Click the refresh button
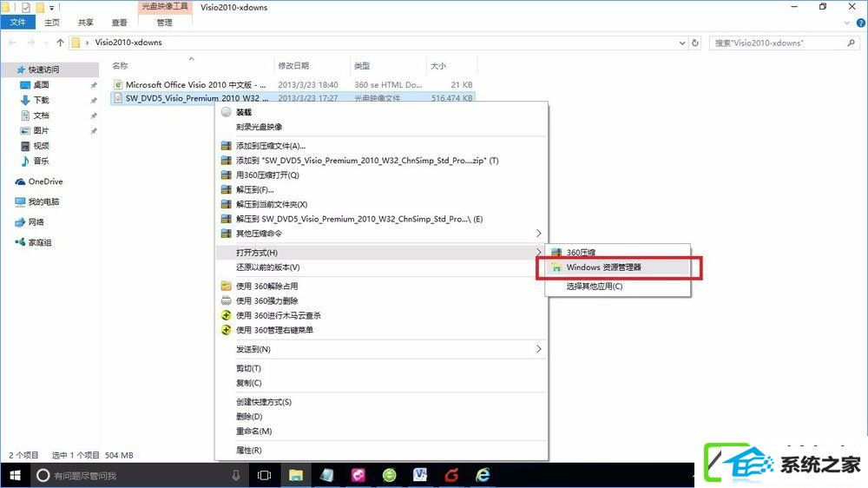 (695, 43)
